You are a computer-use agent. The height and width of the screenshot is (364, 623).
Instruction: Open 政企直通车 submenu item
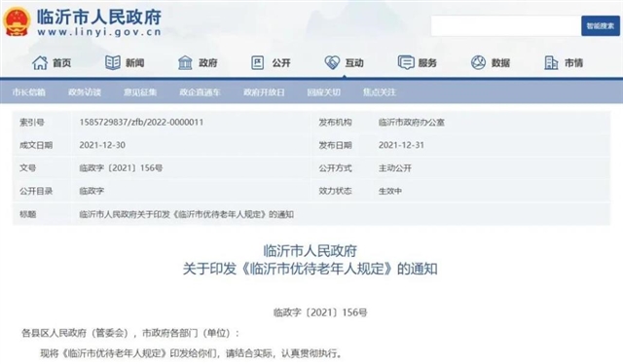point(200,92)
